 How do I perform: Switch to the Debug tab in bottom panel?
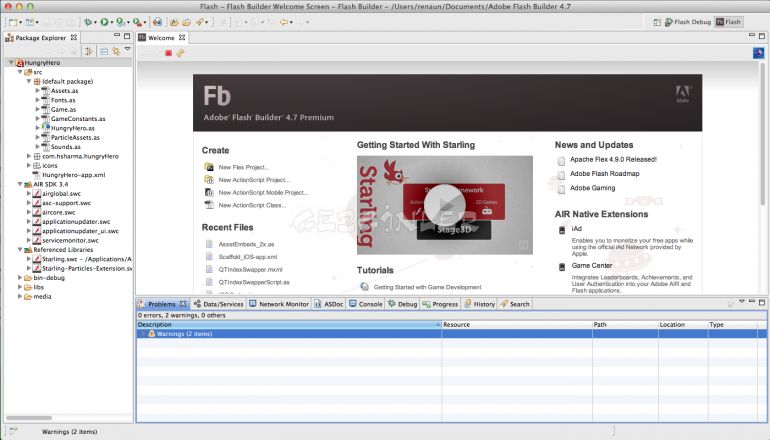click(403, 304)
